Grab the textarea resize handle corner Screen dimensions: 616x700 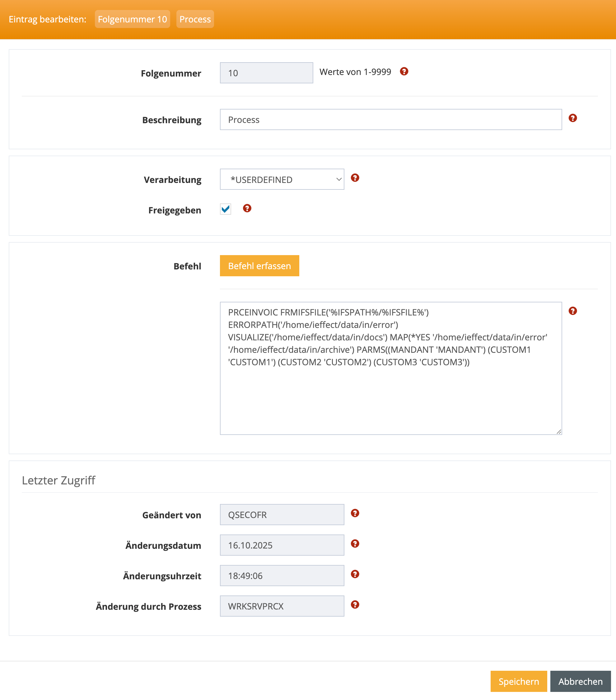pyautogui.click(x=558, y=432)
